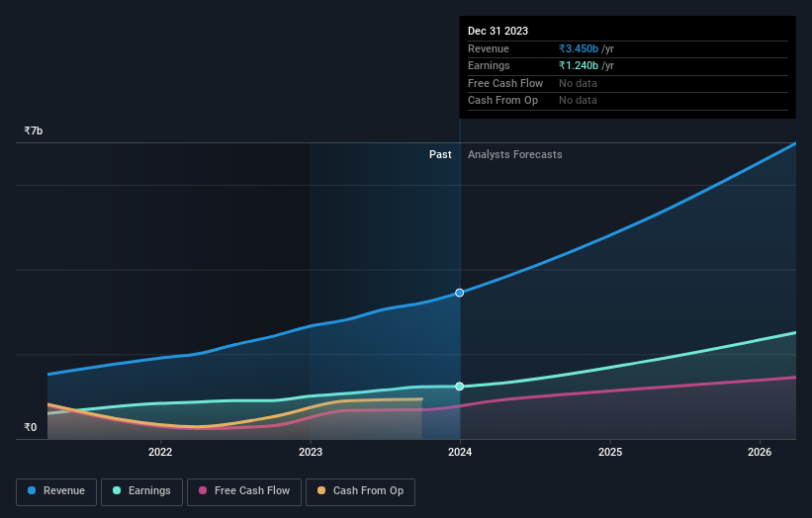Click the Free Cash Flow row label in tooltip
Screen dimensions: 812x518
[x=505, y=83]
